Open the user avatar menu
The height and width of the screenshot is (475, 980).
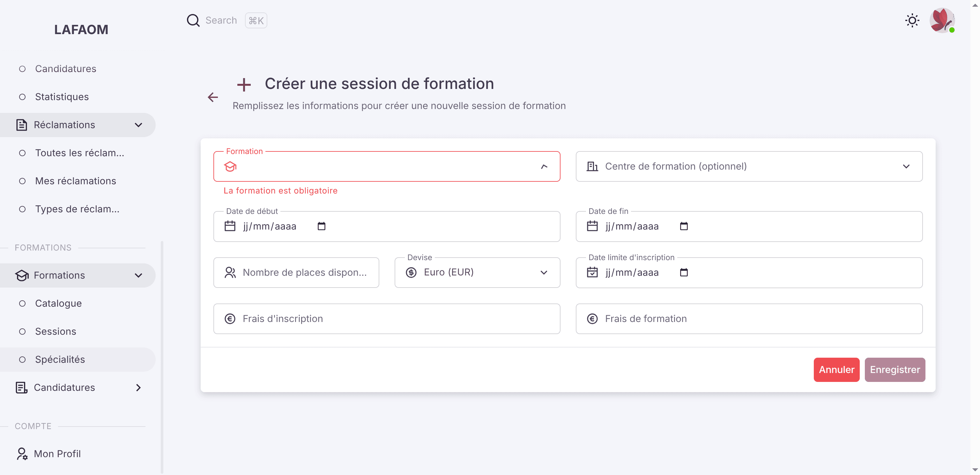[942, 20]
